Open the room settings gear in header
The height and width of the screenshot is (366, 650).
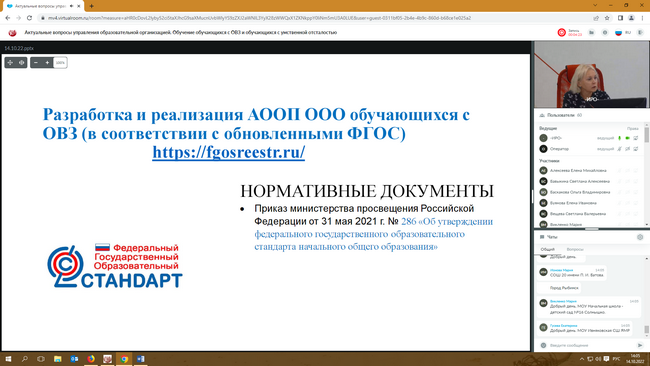(605, 32)
